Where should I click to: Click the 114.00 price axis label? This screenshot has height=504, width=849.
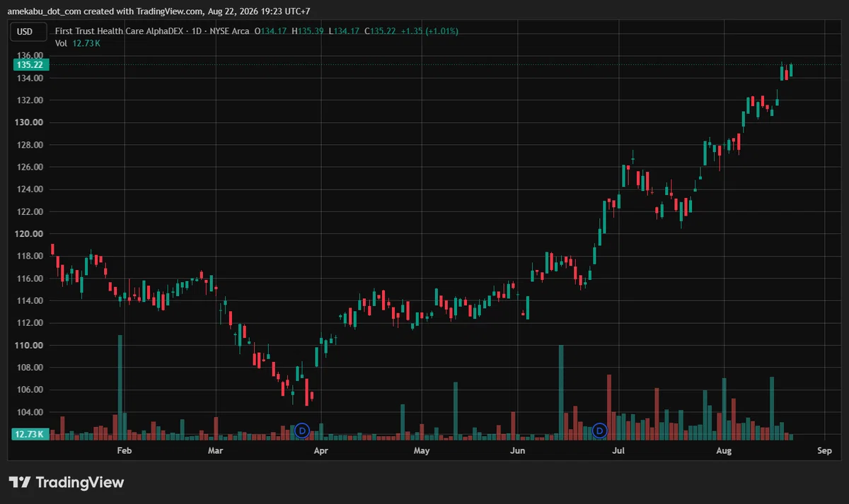29,301
